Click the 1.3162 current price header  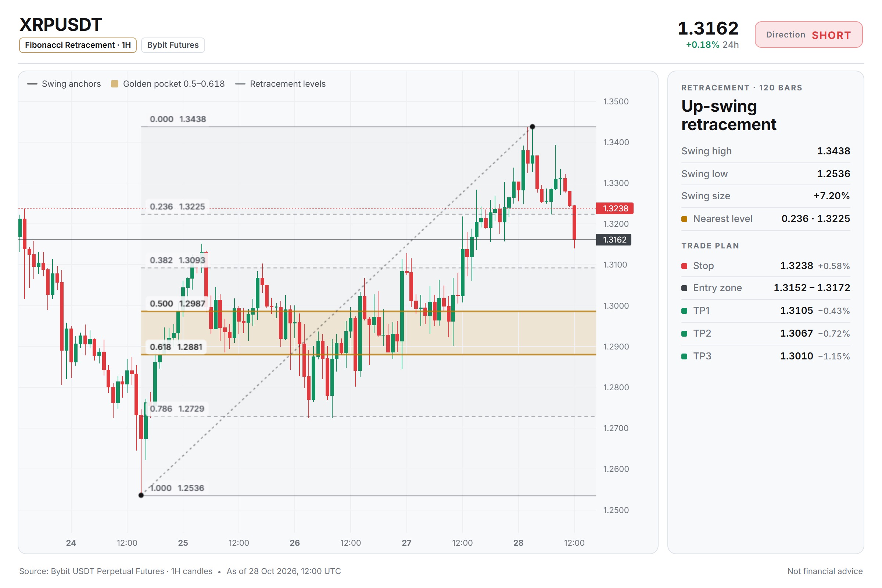[708, 28]
